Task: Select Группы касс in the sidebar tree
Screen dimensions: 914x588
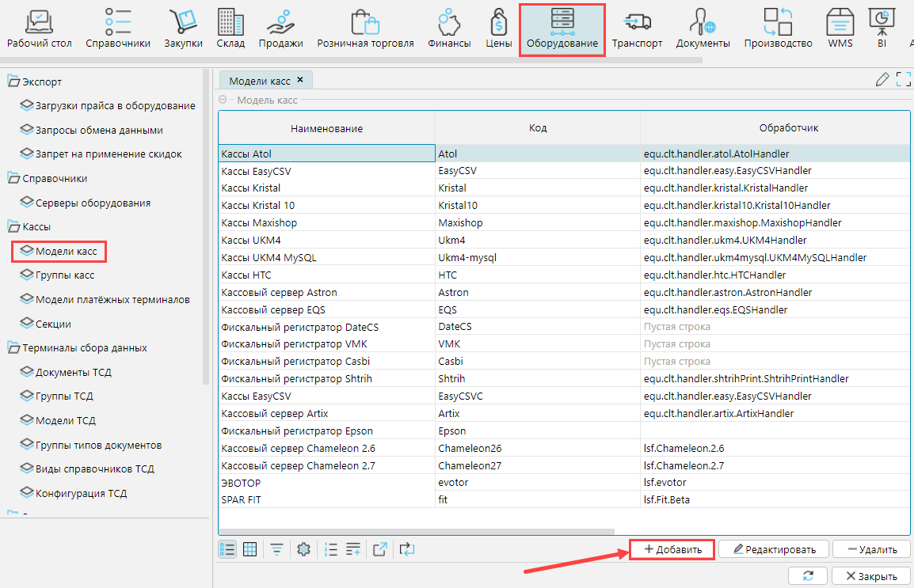Action: [x=65, y=275]
